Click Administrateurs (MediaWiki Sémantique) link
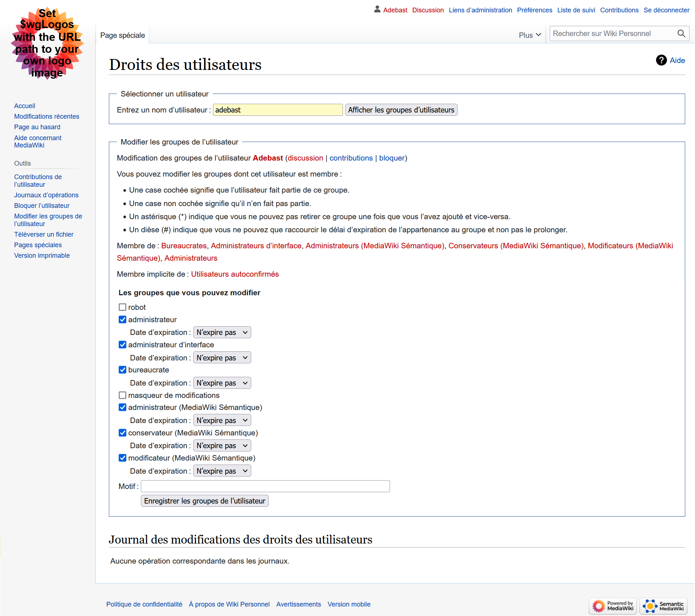The height and width of the screenshot is (616, 695). [375, 245]
